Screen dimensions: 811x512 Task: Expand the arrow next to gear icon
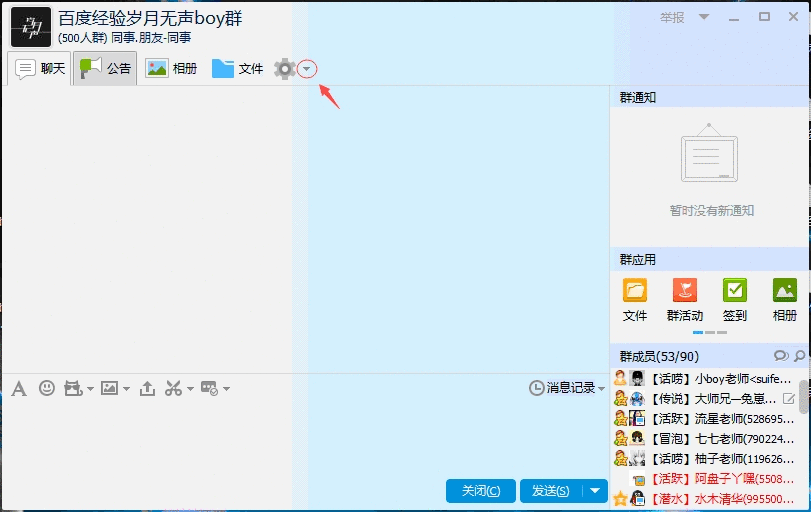[x=307, y=69]
